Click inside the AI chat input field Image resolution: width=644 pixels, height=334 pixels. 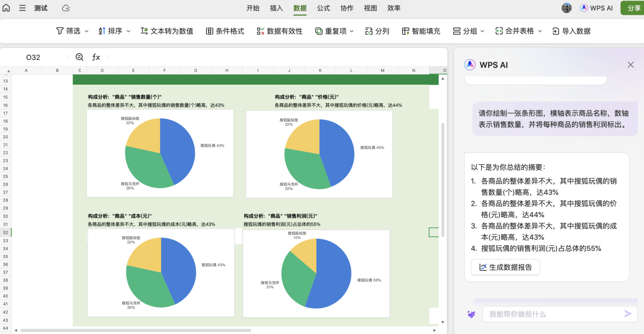[x=553, y=314]
